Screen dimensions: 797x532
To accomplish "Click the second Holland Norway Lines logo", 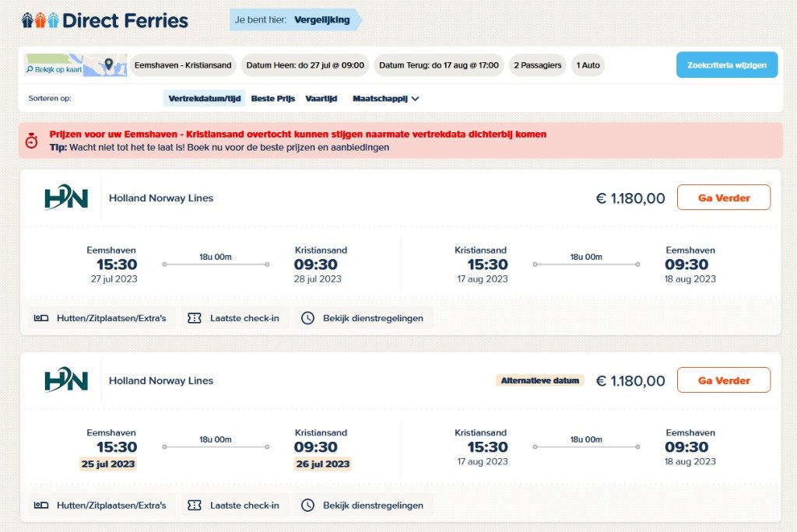I will pyautogui.click(x=66, y=381).
